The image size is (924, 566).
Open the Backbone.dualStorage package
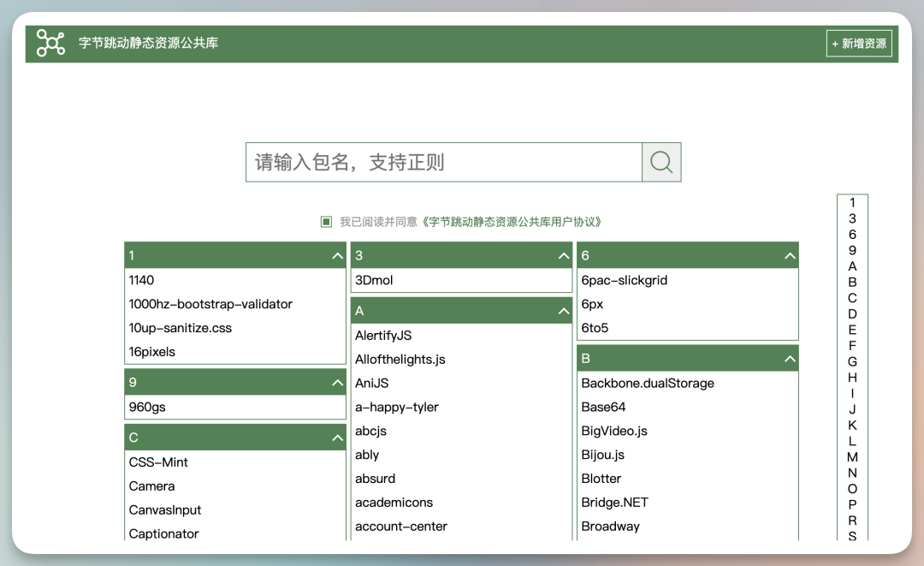(x=648, y=384)
